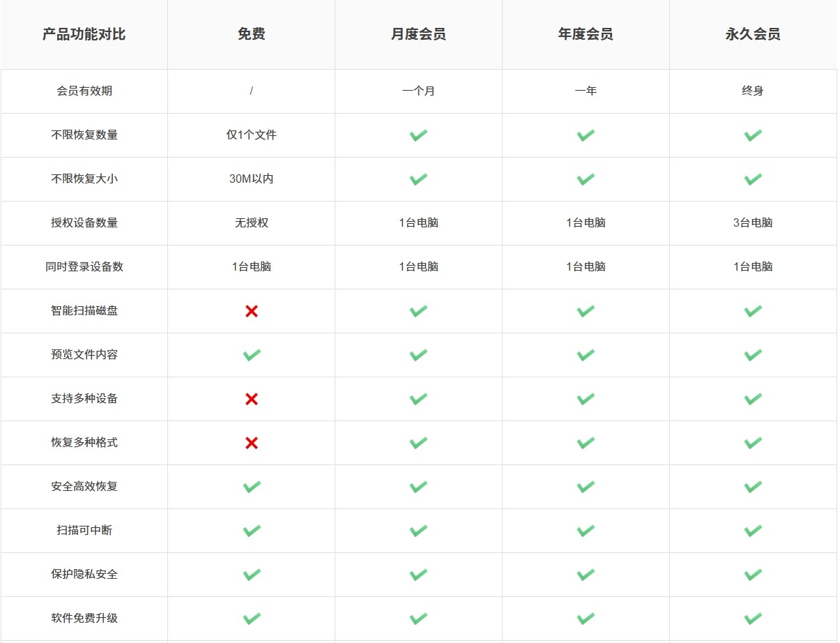The image size is (840, 643).
Task: Click the red X for 智能扫描磁盘 under 免费
Action: pos(252,311)
